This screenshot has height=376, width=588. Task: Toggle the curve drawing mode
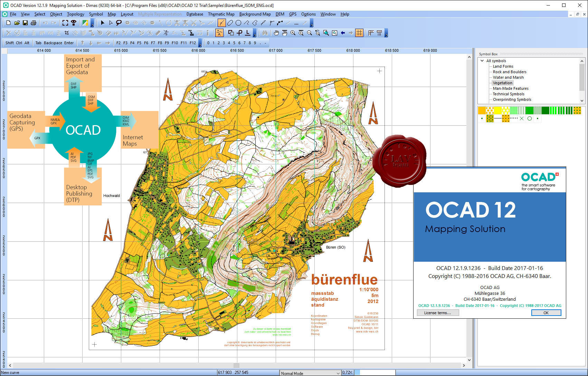coord(222,23)
